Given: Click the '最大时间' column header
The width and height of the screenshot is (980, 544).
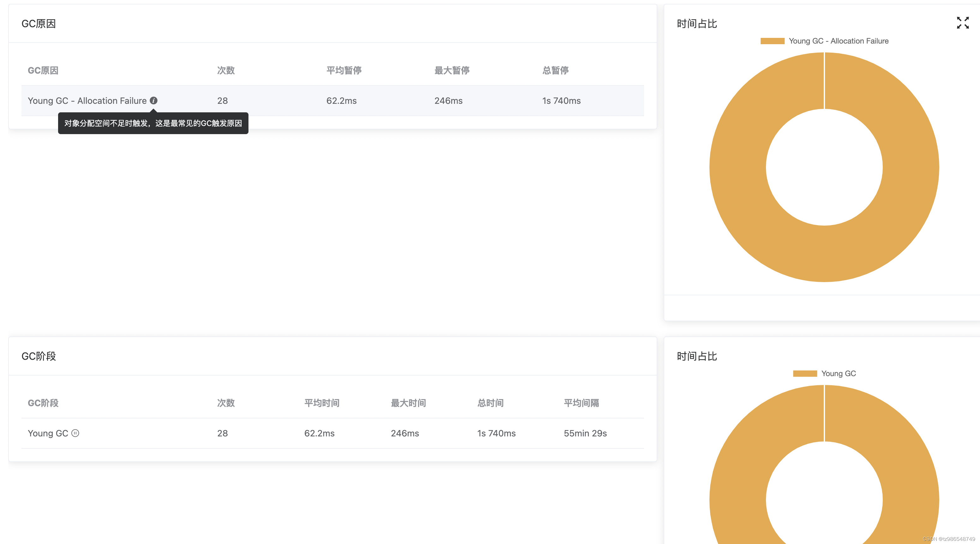Looking at the screenshot, I should point(409,403).
